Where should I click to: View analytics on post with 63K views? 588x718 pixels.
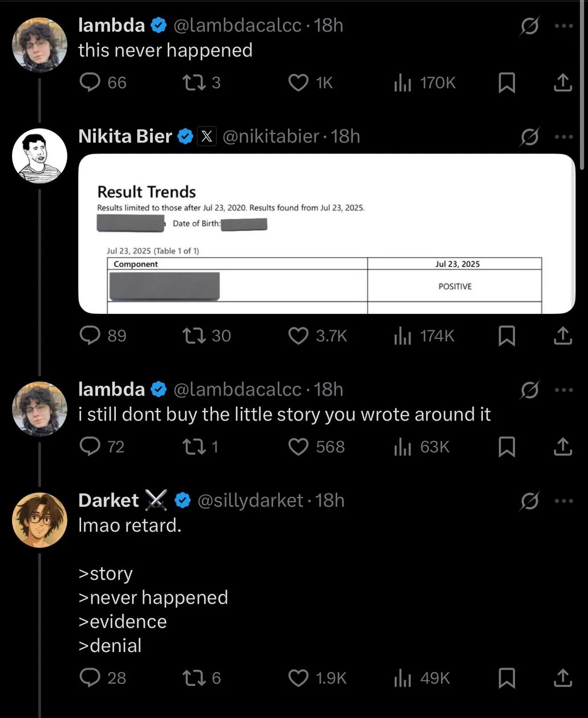click(402, 447)
